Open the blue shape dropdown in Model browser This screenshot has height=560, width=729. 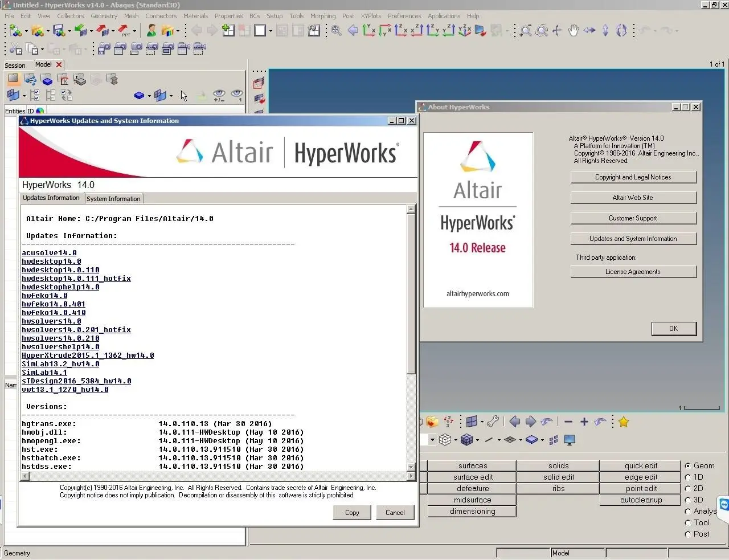[149, 96]
